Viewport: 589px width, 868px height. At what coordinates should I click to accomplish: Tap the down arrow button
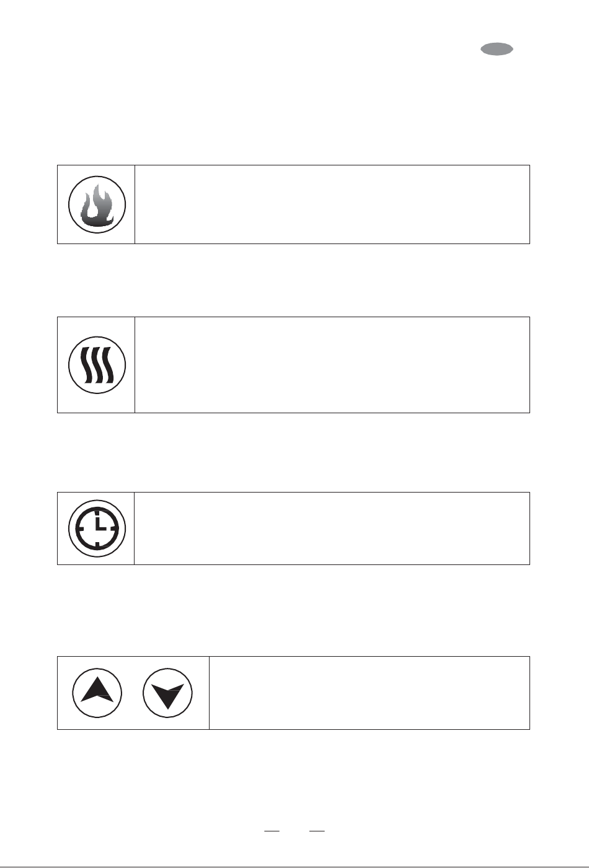(x=168, y=693)
